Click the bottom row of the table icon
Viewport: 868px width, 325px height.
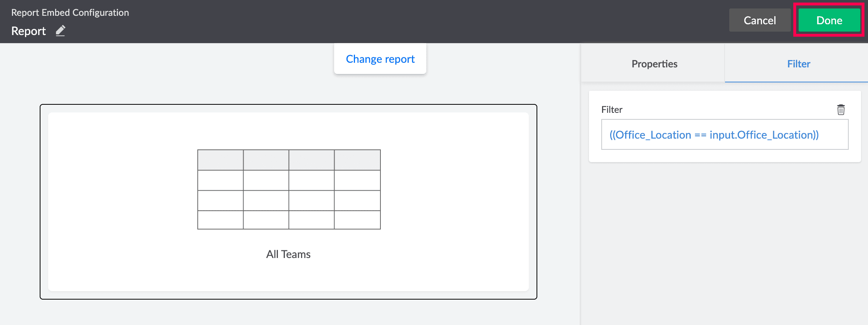click(x=289, y=220)
